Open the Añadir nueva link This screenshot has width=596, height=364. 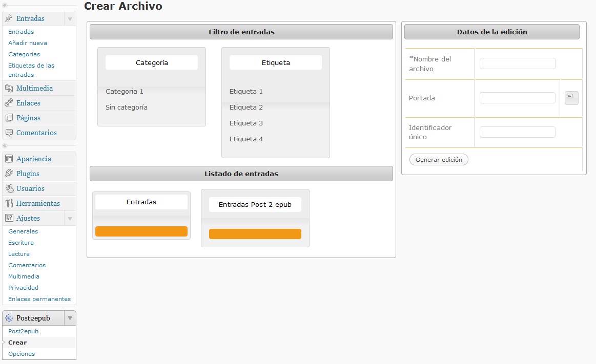(27, 44)
